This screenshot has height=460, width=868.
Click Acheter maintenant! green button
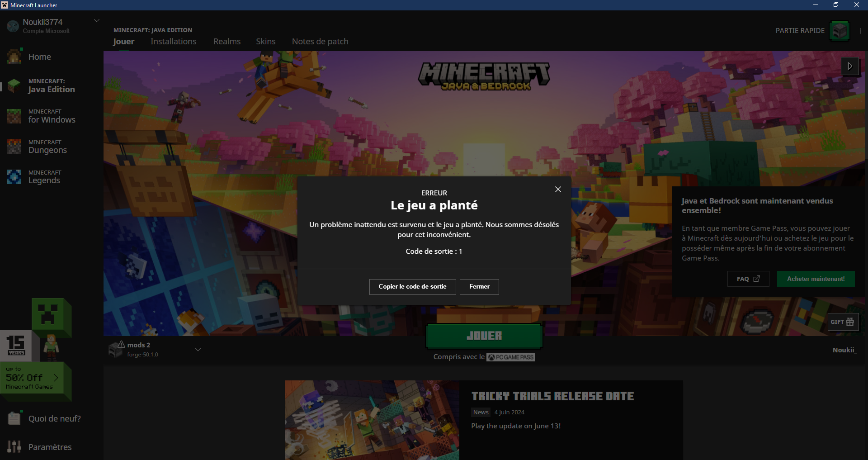coord(816,279)
